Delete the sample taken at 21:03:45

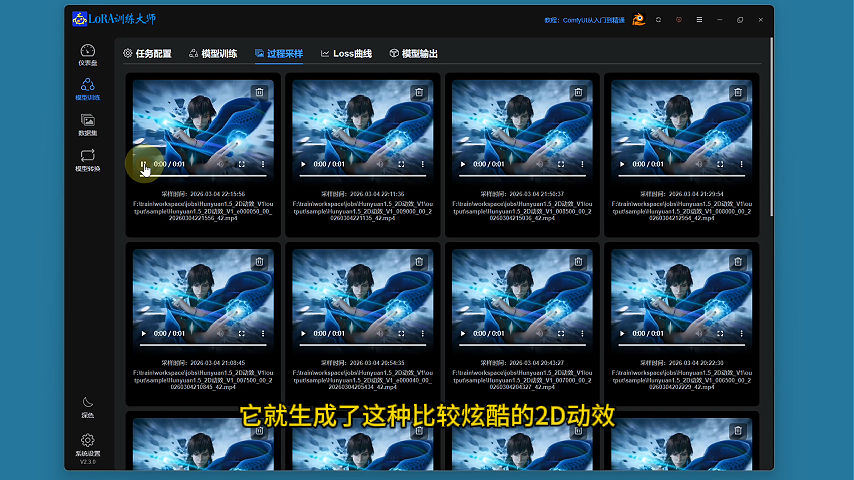point(259,262)
